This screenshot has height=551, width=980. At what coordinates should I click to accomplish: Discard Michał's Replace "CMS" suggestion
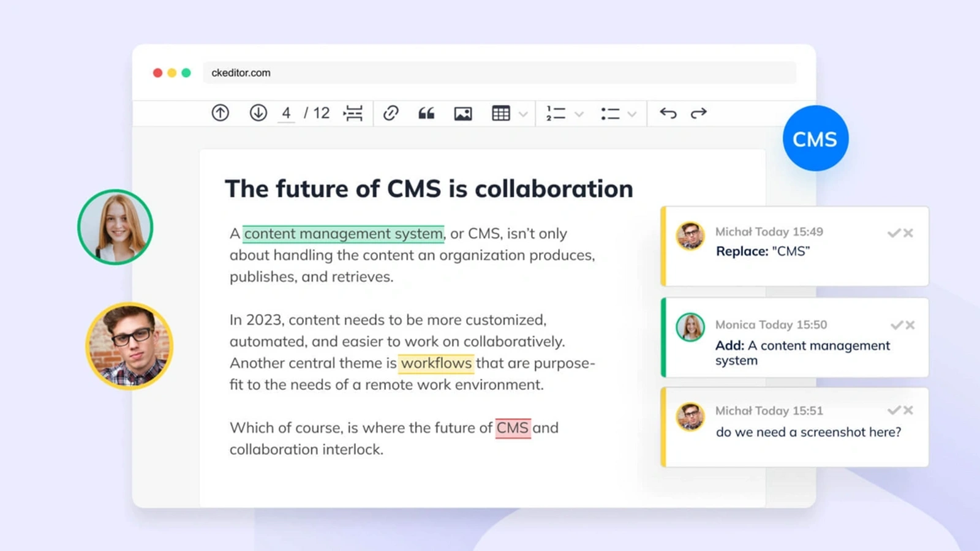pyautogui.click(x=908, y=233)
